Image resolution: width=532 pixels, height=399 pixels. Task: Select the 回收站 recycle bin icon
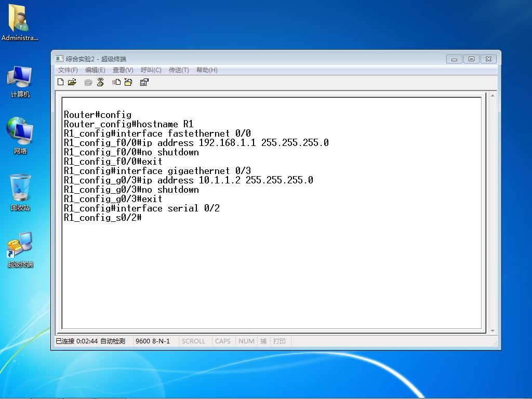pos(20,192)
